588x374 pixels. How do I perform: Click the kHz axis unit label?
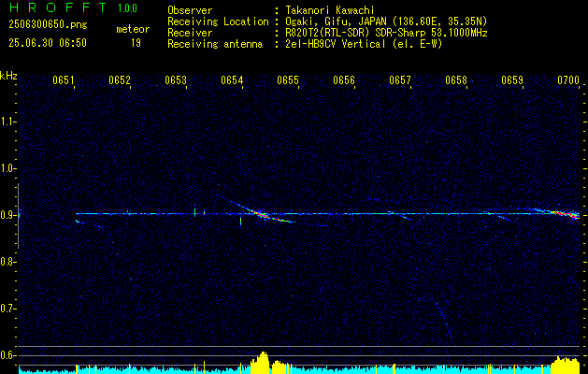click(x=8, y=76)
